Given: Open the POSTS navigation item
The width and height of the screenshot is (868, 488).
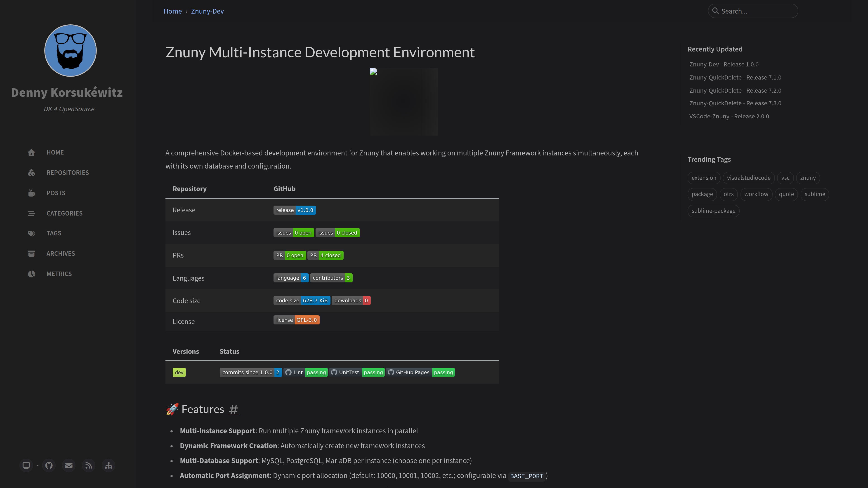Looking at the screenshot, I should pos(56,193).
